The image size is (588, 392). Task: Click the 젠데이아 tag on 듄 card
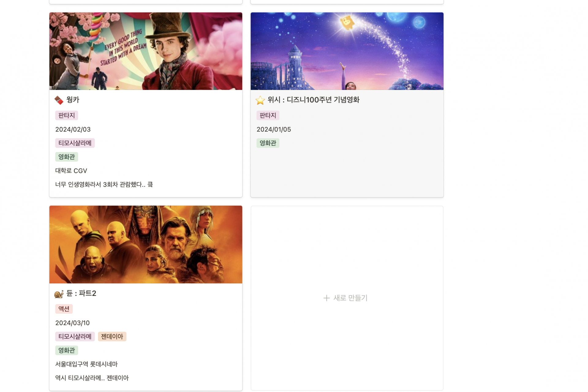112,337
